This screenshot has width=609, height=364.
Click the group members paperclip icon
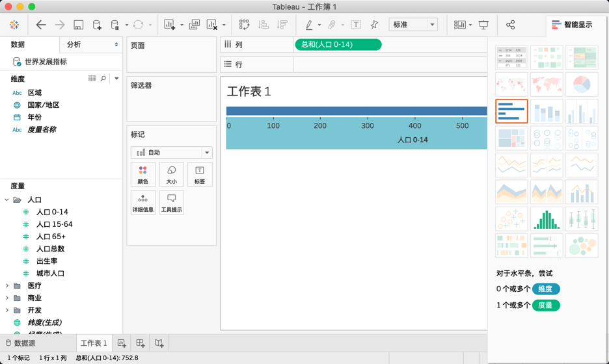[332, 25]
